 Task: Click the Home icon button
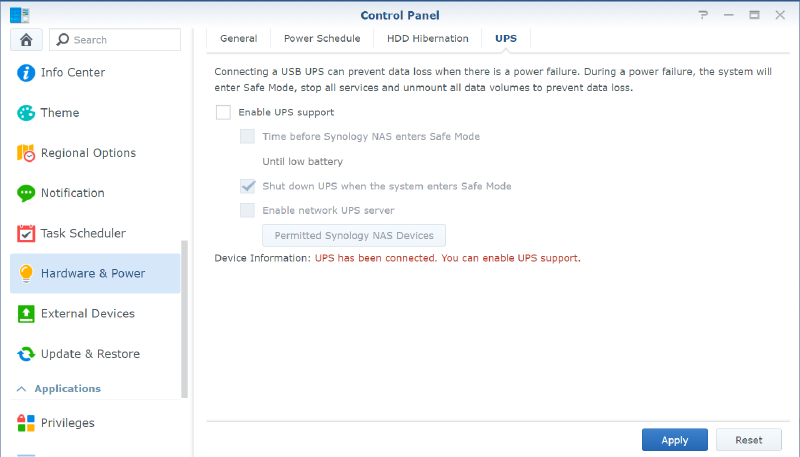coord(25,40)
